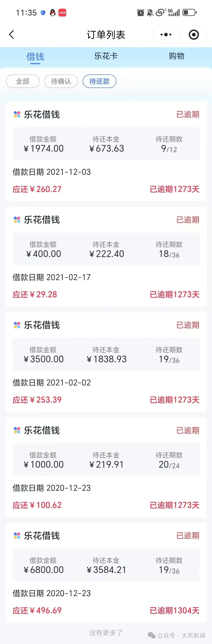Open the 购物 tab
Viewport: 212px width, 644px height.
click(176, 56)
